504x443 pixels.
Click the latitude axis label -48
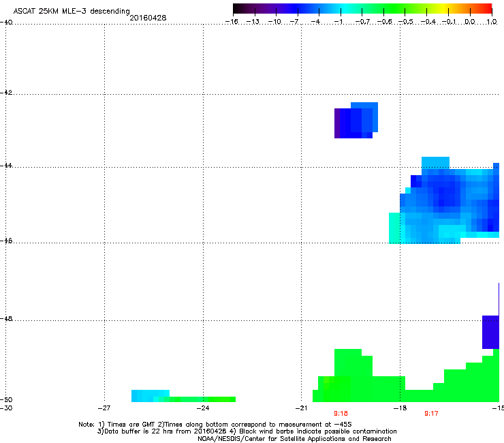(x=6, y=318)
